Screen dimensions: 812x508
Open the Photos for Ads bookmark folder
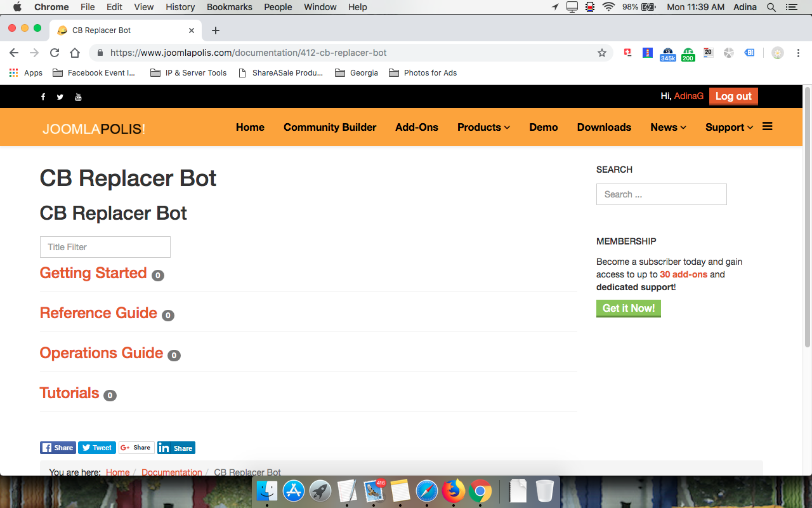click(422, 72)
